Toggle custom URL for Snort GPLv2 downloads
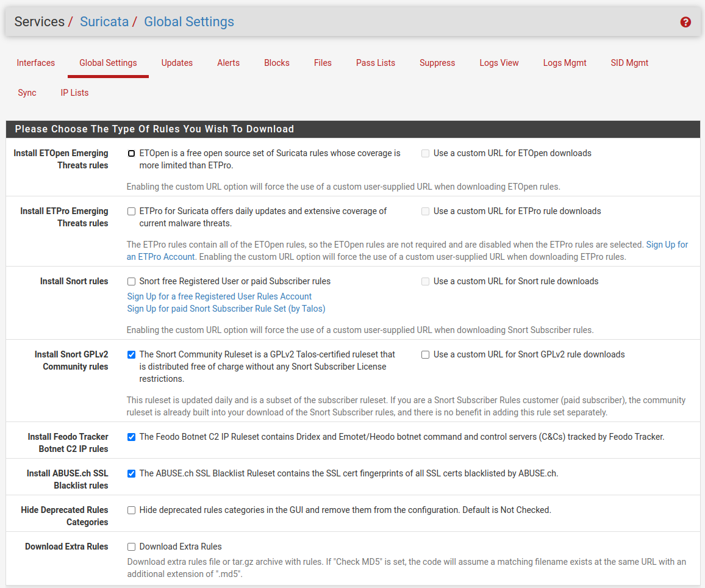This screenshot has width=705, height=588. (425, 354)
